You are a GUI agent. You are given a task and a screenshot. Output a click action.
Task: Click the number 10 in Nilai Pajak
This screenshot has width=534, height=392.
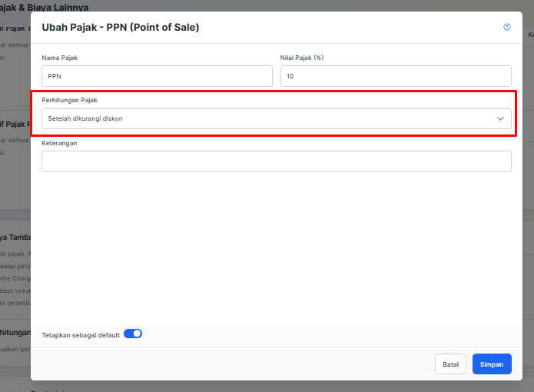tap(289, 76)
